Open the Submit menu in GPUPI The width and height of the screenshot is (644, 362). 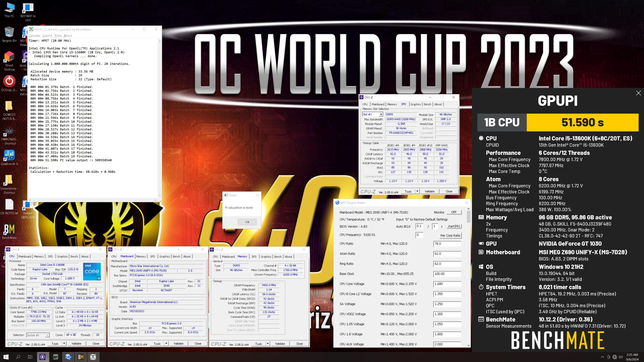pyautogui.click(x=47, y=36)
